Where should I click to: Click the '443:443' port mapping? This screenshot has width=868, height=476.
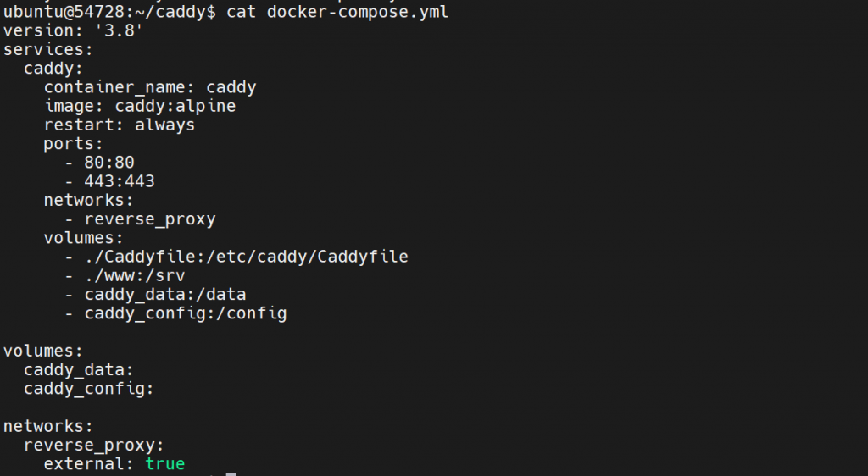120,181
